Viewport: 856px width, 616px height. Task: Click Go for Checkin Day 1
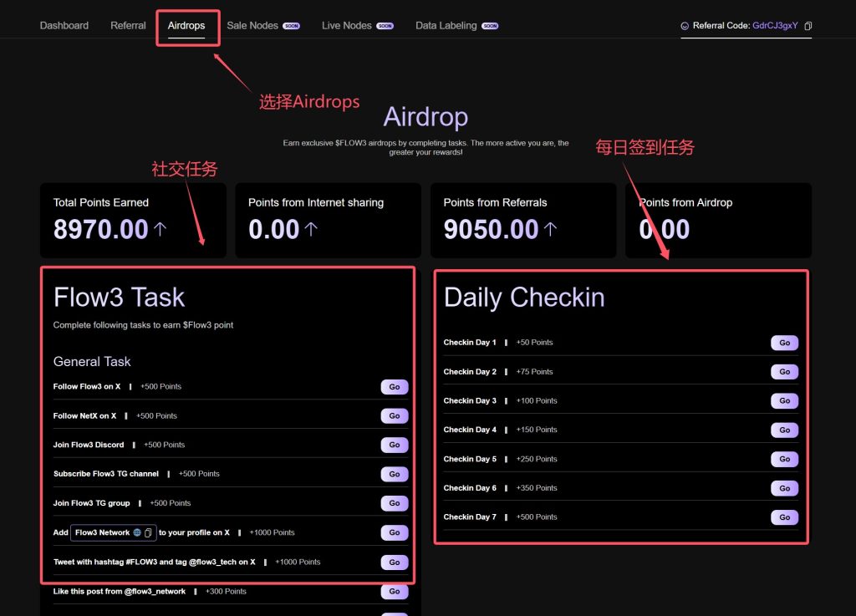(x=784, y=343)
